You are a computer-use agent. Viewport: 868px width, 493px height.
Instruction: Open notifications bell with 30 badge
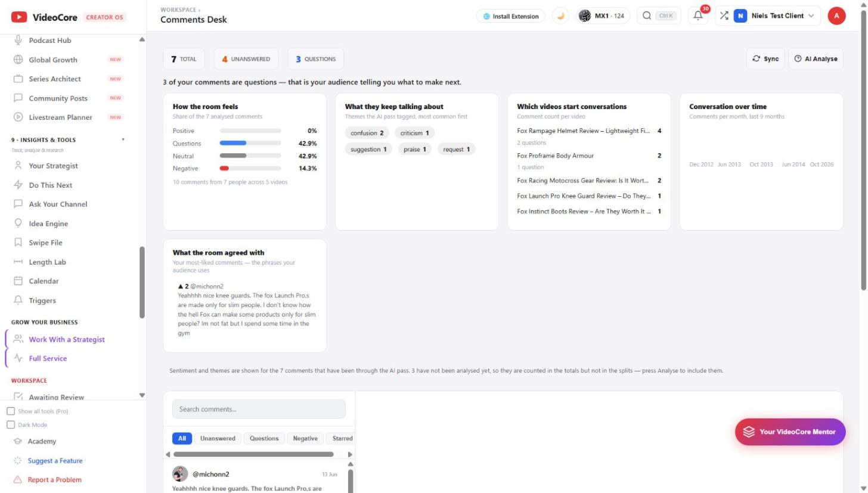pos(698,15)
